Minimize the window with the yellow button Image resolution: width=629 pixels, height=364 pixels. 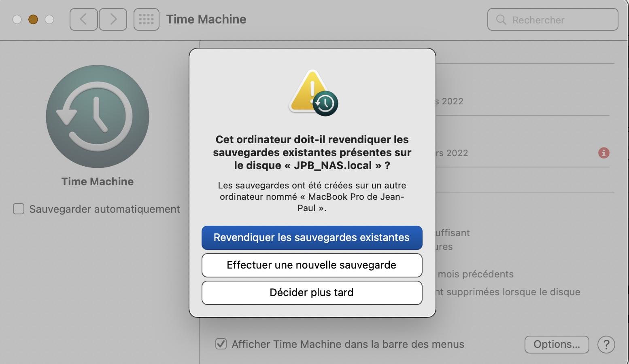(x=33, y=19)
